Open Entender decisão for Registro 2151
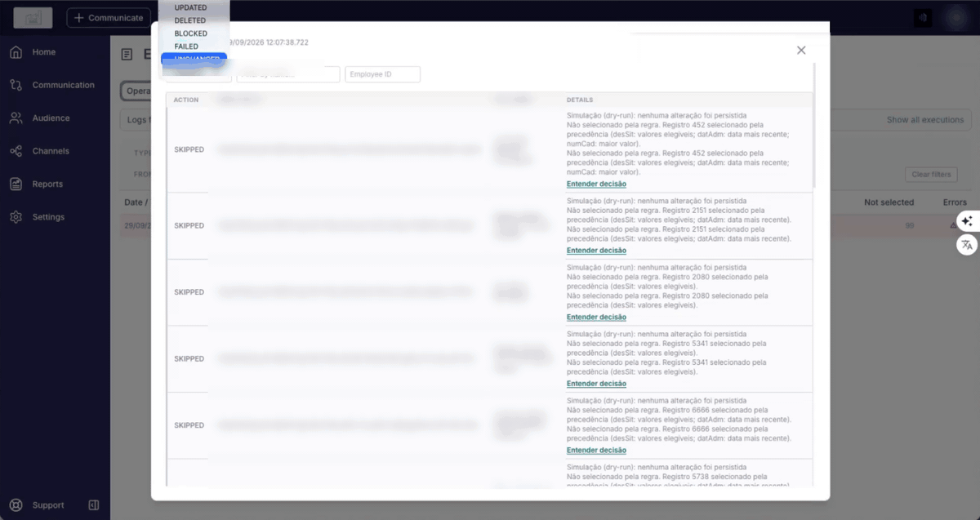 596,251
